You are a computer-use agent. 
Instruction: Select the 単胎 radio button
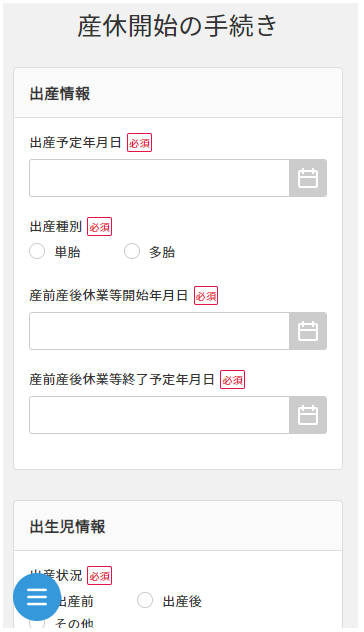pos(37,252)
